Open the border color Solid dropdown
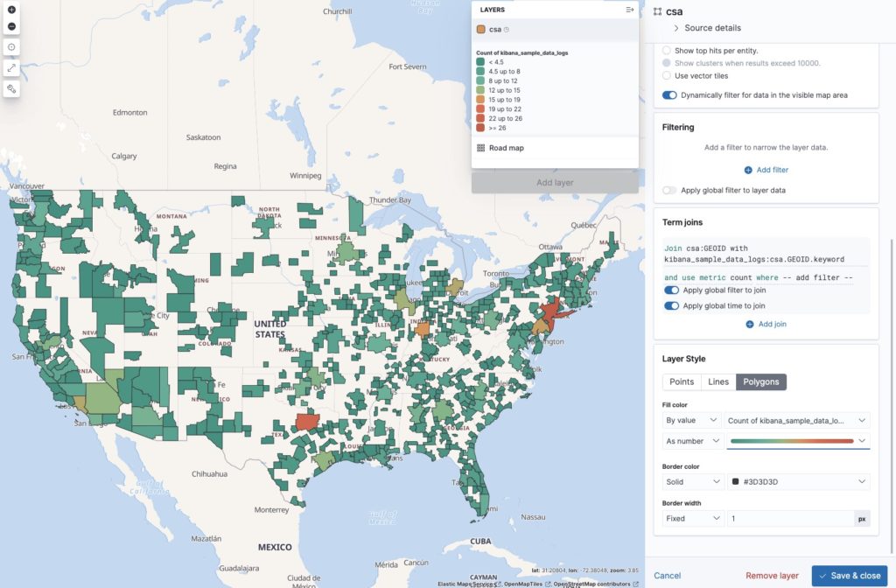 pyautogui.click(x=692, y=482)
